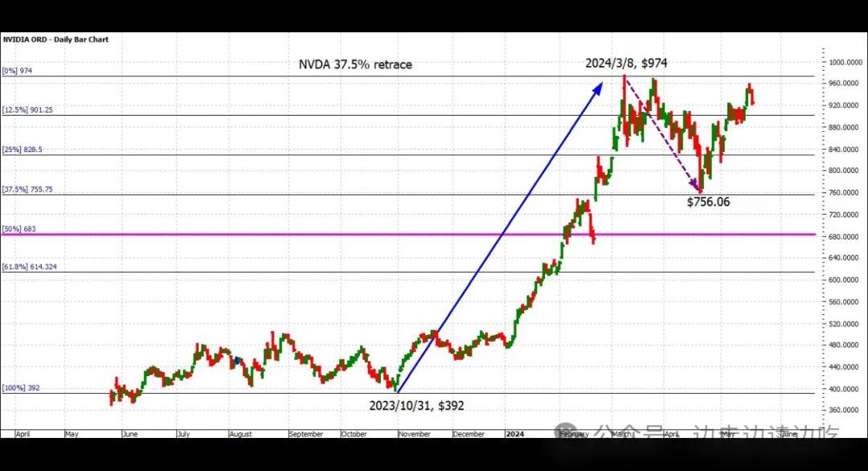Click the magenta 50% retracement line

point(408,234)
